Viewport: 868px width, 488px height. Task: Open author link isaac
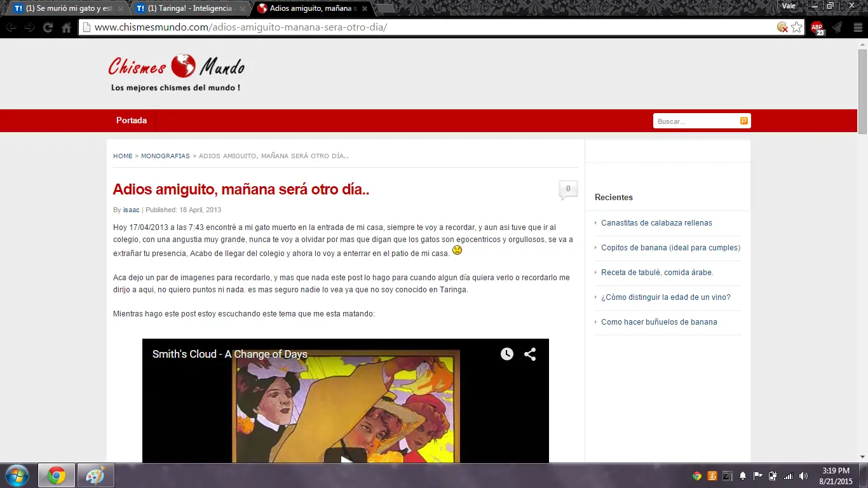[x=132, y=210]
